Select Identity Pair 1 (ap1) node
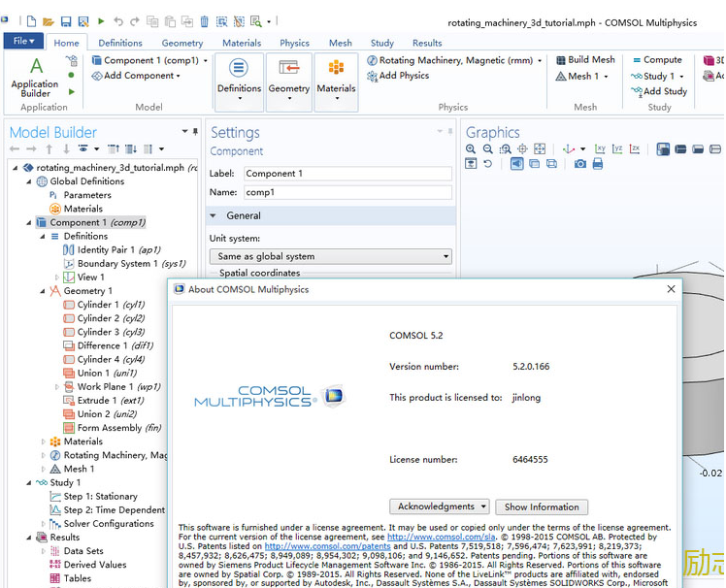Image resolution: width=726 pixels, height=588 pixels. [x=112, y=250]
